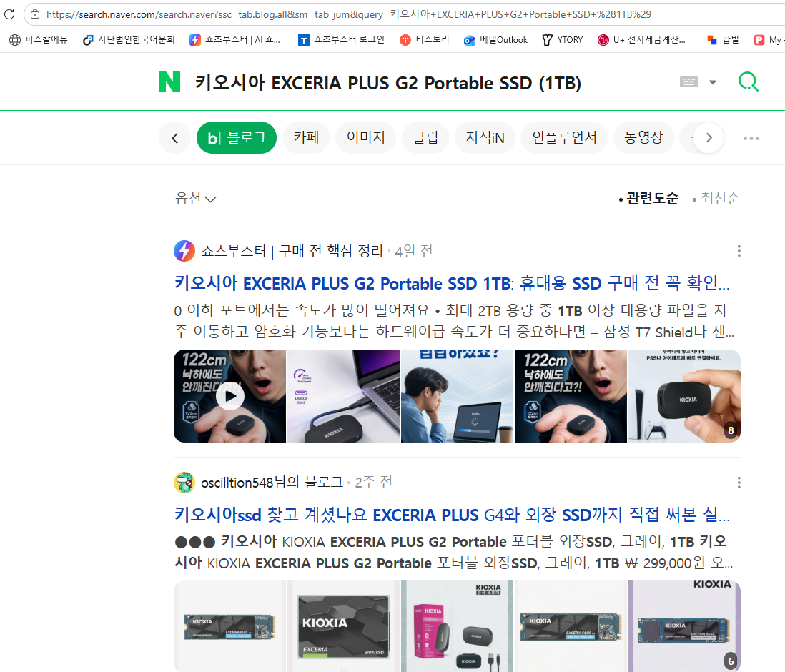
Task: Open second 122cm 낙하에도 thumbnail without play button
Action: pos(571,396)
